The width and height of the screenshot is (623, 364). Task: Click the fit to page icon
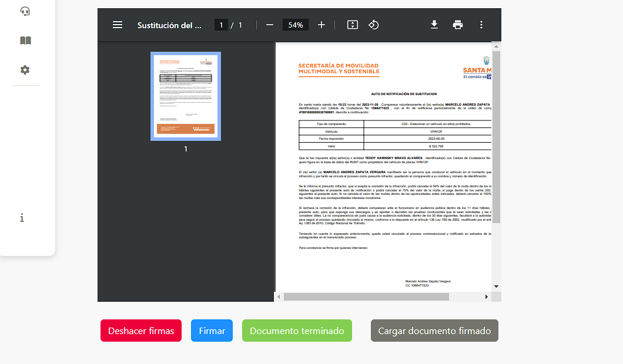point(353,25)
